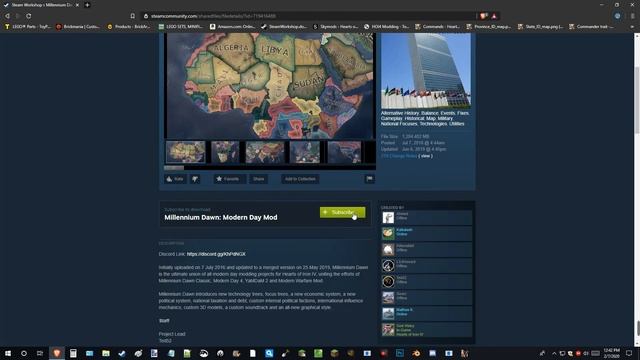
Task: Open the first creator's profile avatar
Action: tap(388, 217)
